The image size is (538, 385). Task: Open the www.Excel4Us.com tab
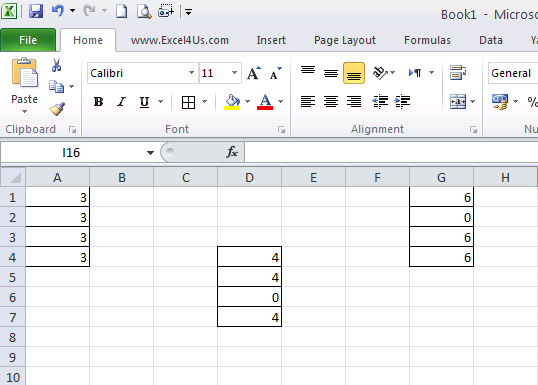(179, 40)
